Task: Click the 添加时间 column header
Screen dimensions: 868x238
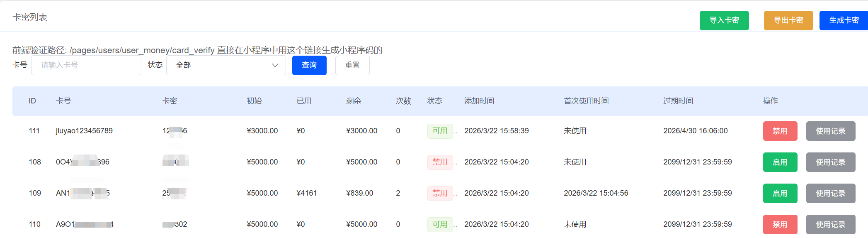Action: (479, 101)
